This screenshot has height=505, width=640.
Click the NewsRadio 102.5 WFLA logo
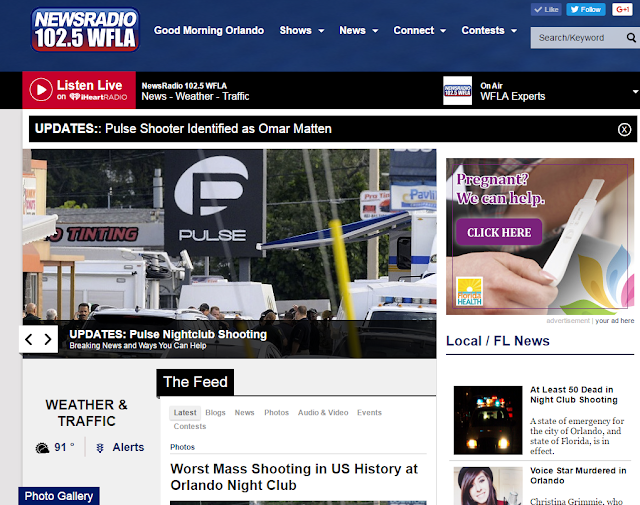click(85, 30)
